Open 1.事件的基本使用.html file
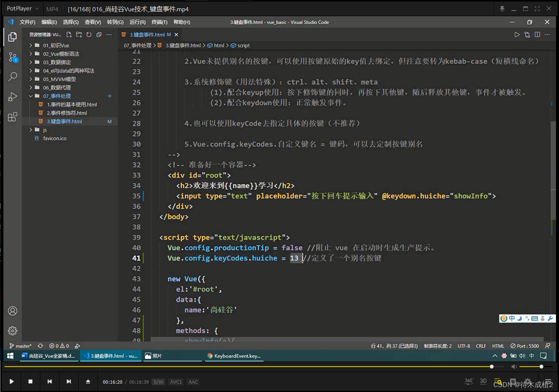The image size is (559, 392). [72, 104]
